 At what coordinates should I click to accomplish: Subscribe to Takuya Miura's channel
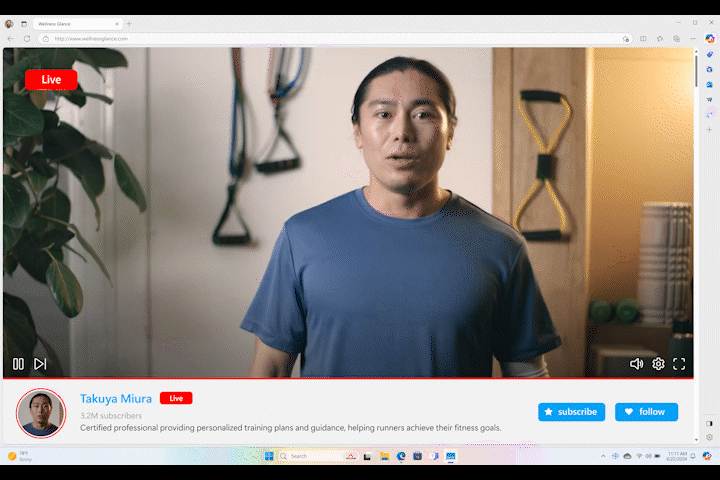tap(571, 412)
